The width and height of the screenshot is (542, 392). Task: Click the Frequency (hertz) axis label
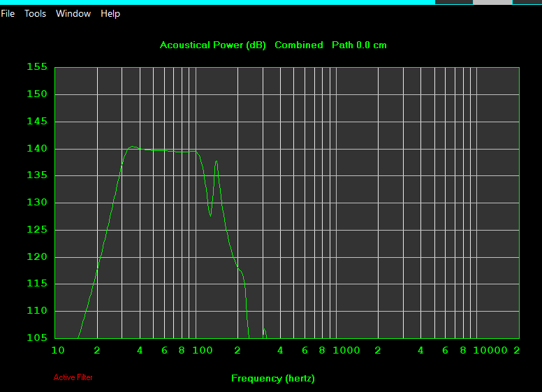pyautogui.click(x=272, y=379)
